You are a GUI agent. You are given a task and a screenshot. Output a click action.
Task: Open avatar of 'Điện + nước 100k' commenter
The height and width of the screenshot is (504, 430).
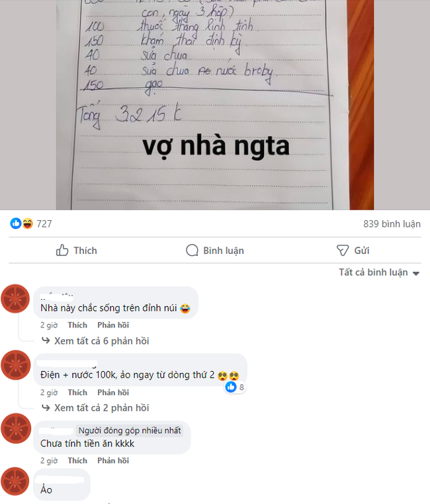coord(15,365)
